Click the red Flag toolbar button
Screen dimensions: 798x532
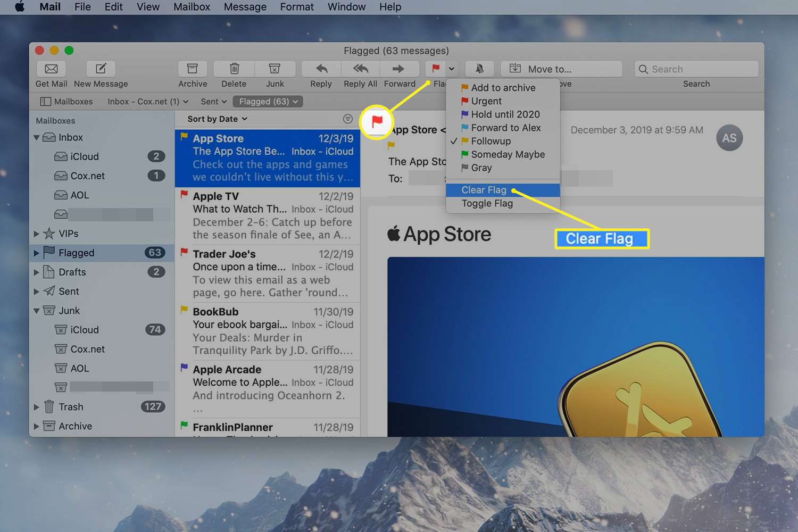[435, 69]
